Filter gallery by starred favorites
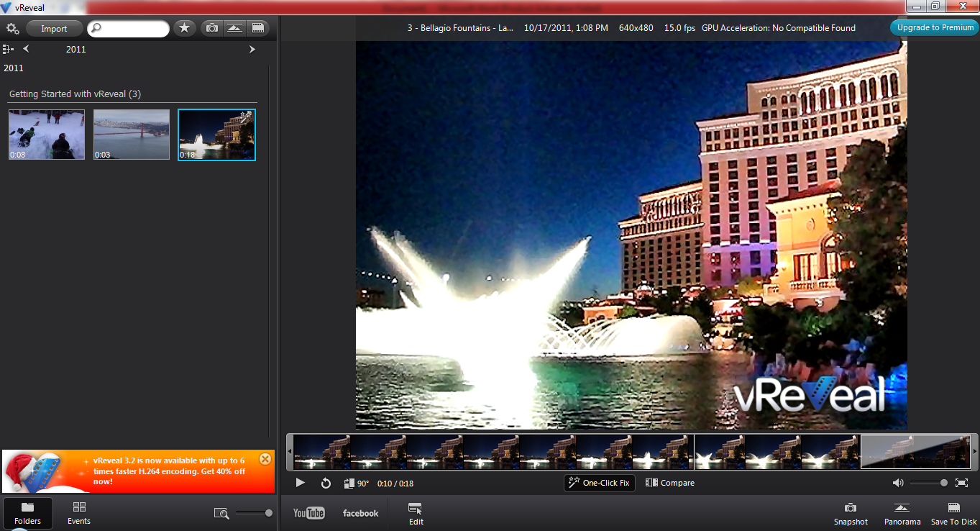The width and height of the screenshot is (980, 531). 185,28
